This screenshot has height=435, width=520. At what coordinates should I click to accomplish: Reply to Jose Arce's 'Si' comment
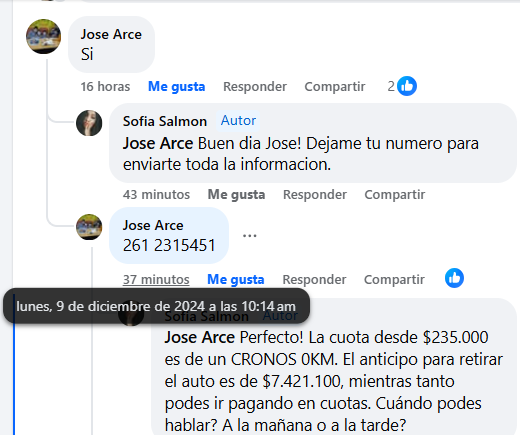pos(255,86)
